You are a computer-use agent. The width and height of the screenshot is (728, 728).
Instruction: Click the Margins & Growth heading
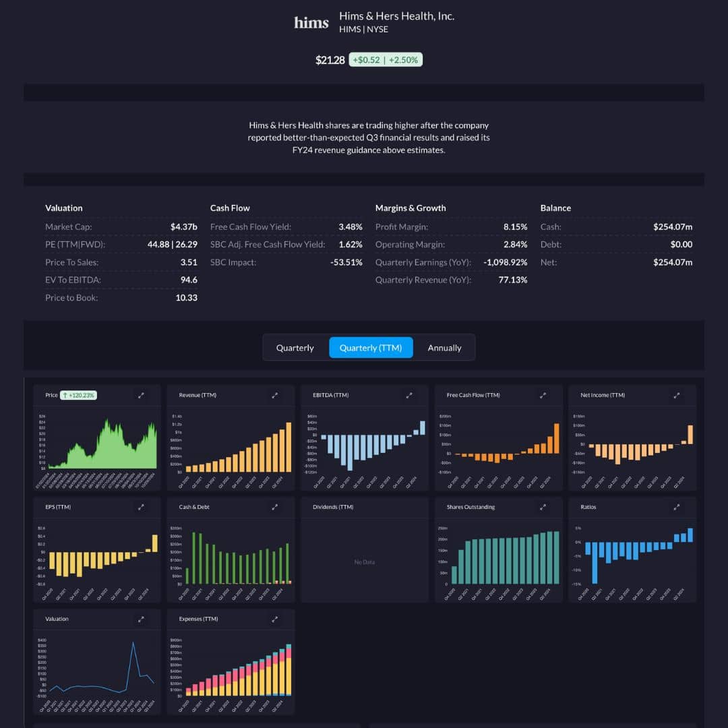click(411, 208)
